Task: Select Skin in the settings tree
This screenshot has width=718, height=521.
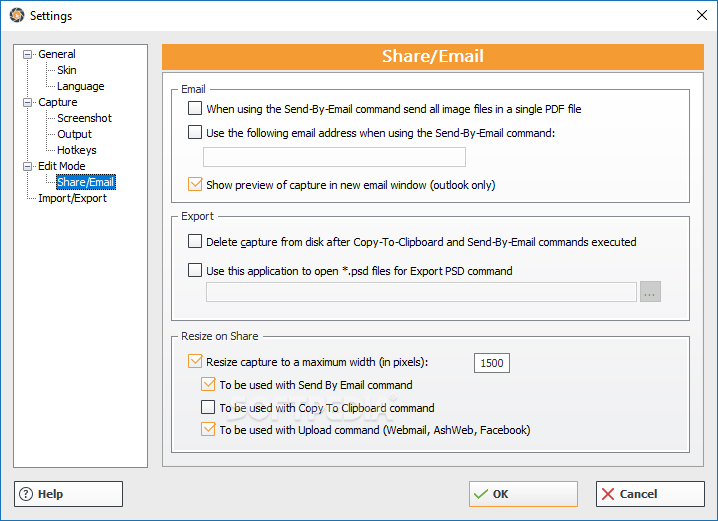Action: pos(67,70)
